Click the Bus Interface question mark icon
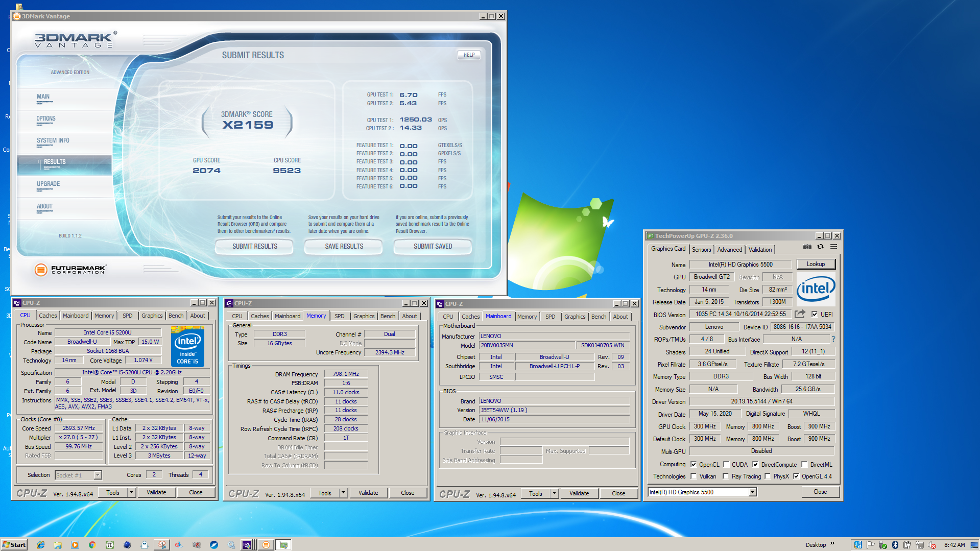The height and width of the screenshot is (551, 980). click(833, 339)
